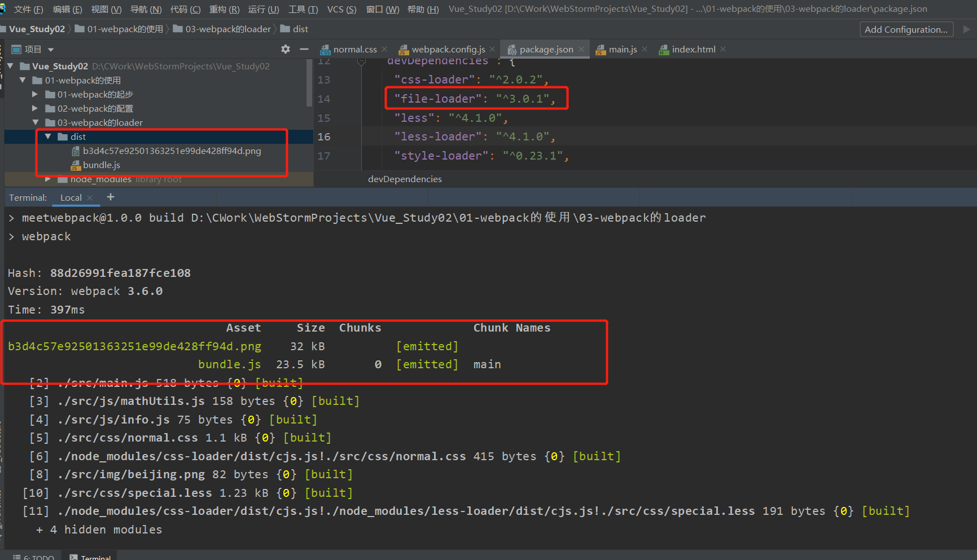Image resolution: width=977 pixels, height=560 pixels.
Task: Click line 14 file-loader entry
Action: pyautogui.click(x=475, y=99)
